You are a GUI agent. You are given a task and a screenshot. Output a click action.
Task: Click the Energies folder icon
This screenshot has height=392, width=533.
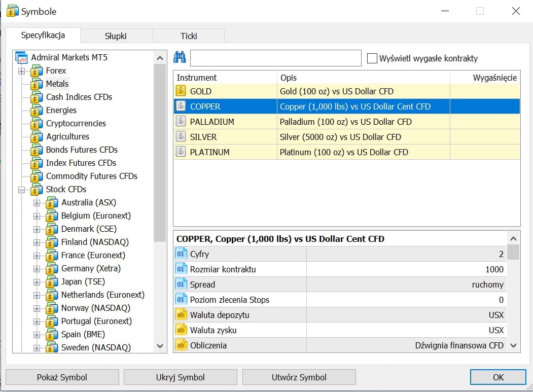(x=37, y=111)
